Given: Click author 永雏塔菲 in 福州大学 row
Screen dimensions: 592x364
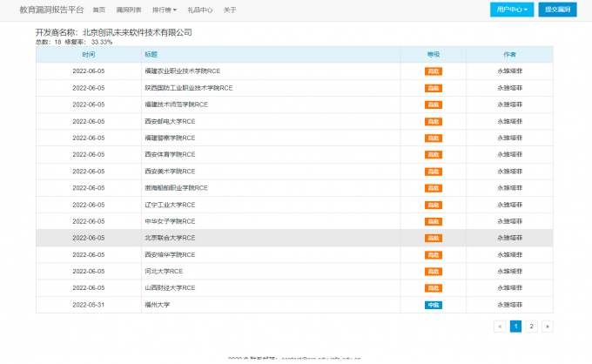Looking at the screenshot, I should tap(509, 305).
